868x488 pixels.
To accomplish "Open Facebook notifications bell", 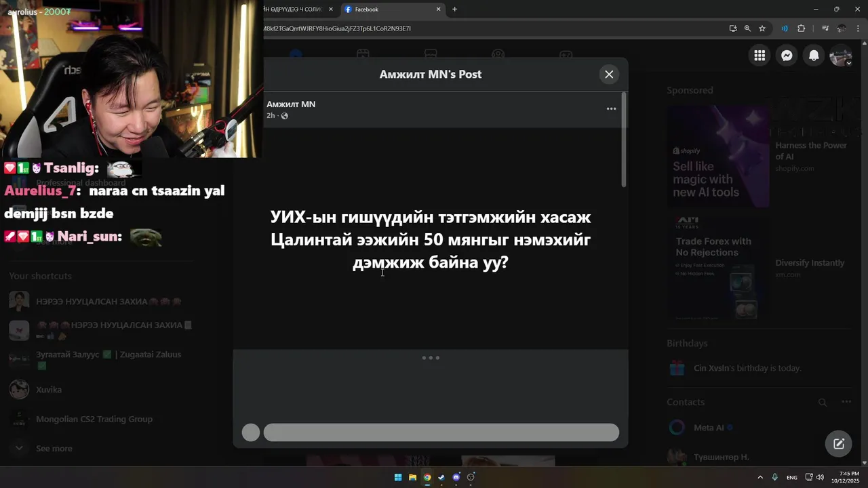I will click(814, 56).
